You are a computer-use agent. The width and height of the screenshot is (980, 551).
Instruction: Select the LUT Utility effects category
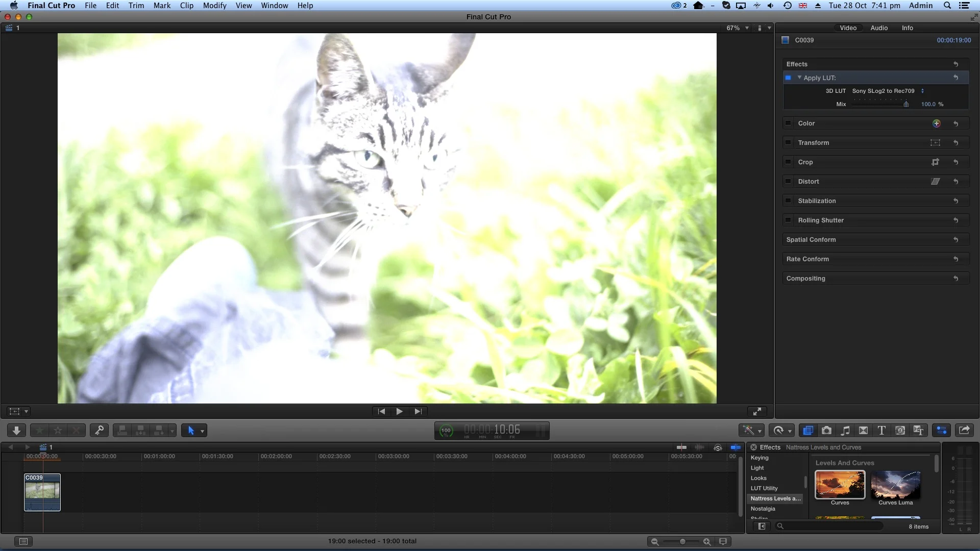pyautogui.click(x=764, y=488)
